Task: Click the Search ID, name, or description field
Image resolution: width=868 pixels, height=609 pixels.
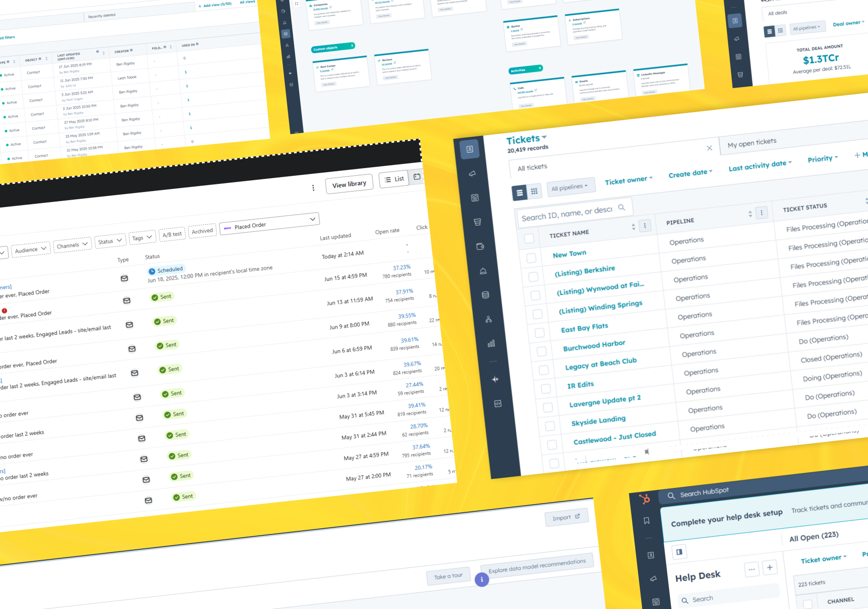Action: point(567,214)
